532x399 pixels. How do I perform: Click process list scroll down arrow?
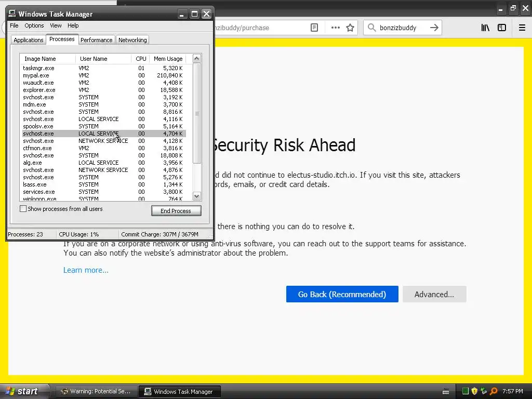(x=197, y=196)
